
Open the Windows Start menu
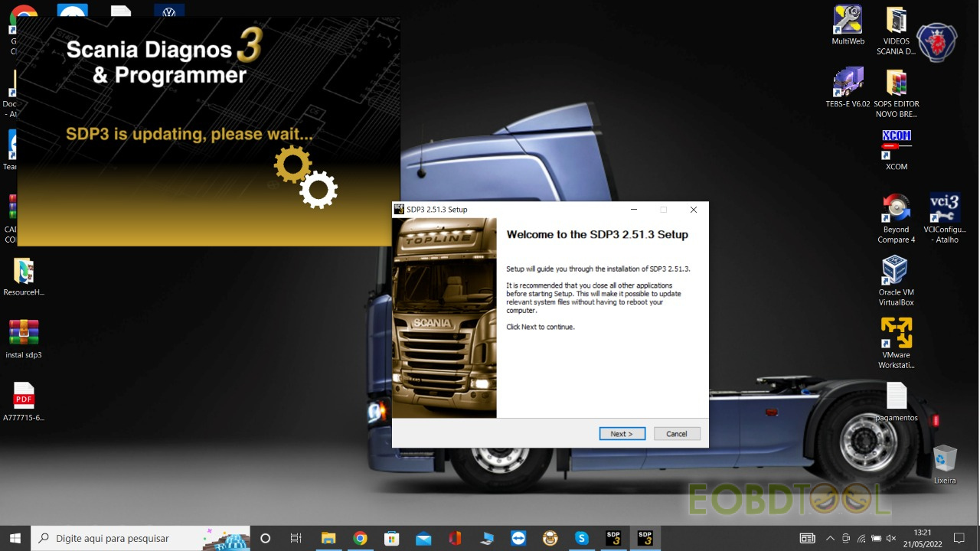pos(15,538)
